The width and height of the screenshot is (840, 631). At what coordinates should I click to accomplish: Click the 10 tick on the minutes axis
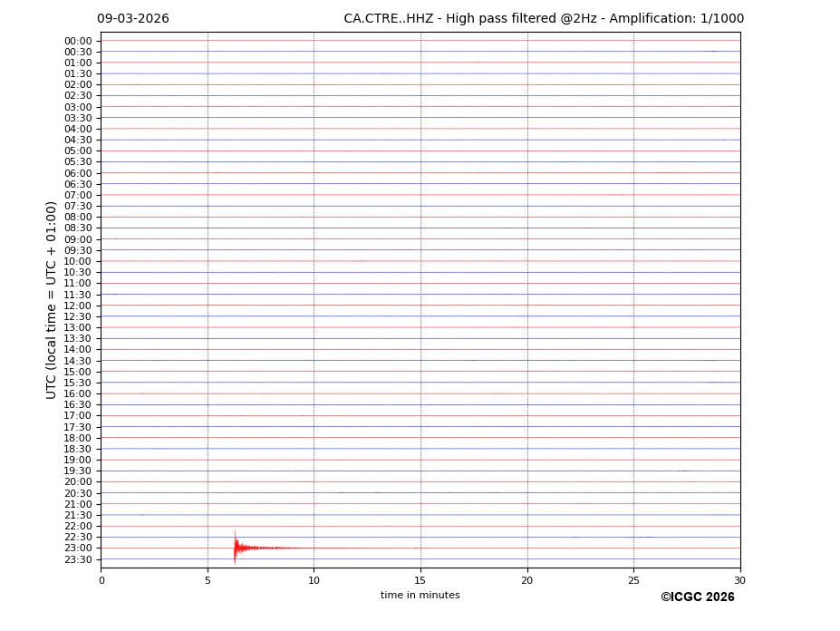point(314,580)
